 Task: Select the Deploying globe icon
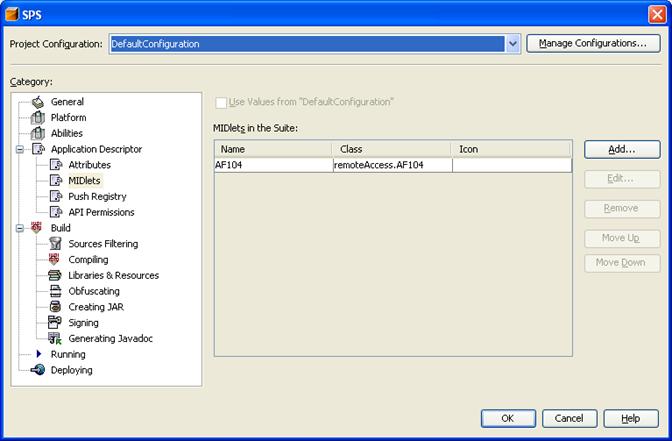[38, 370]
